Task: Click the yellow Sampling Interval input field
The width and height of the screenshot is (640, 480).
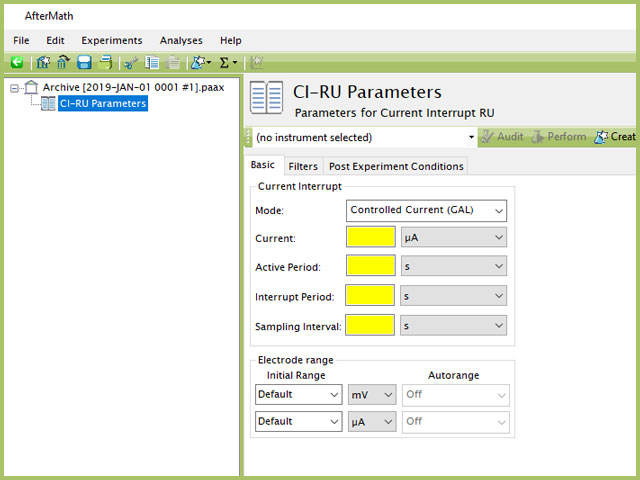Action: point(370,325)
